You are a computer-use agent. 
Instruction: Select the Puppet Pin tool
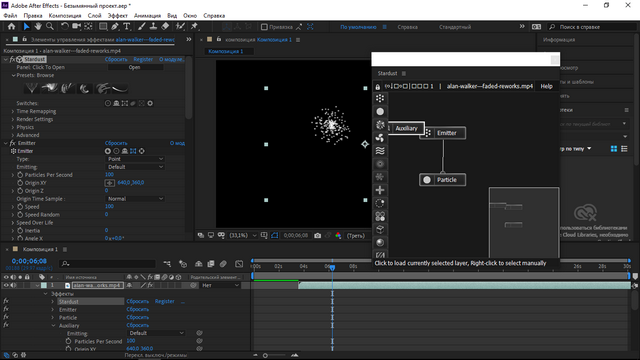coord(194,27)
